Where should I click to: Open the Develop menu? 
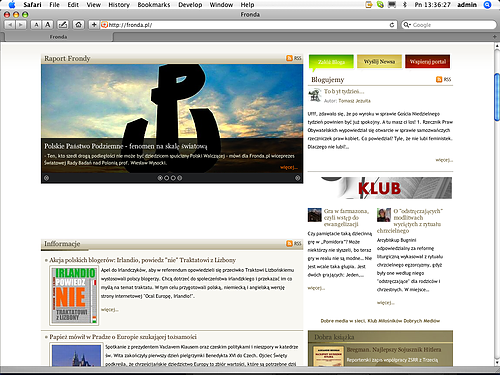tap(190, 5)
